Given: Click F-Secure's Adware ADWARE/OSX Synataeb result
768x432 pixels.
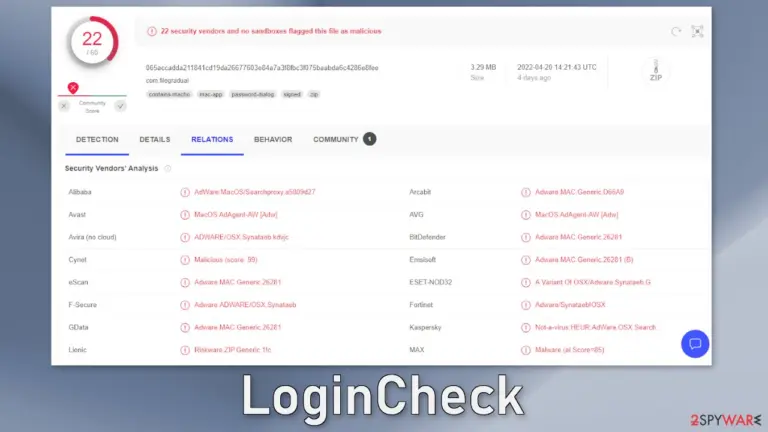Looking at the screenshot, I should 245,305.
